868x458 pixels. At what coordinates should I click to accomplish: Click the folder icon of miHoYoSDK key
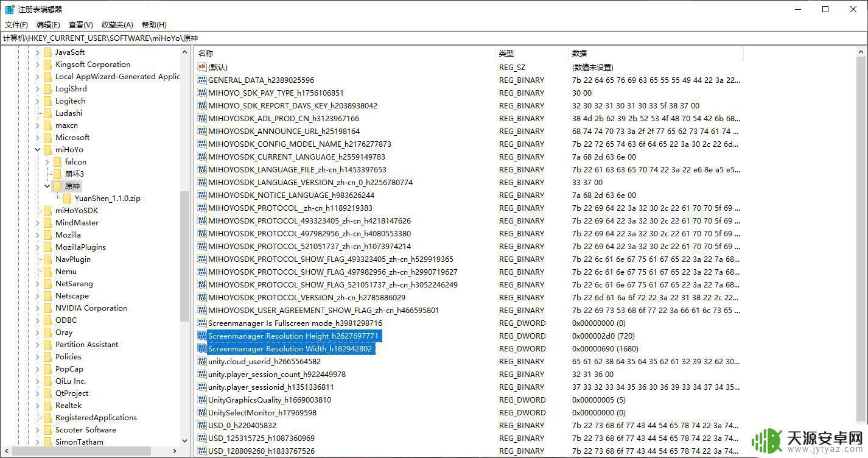47,210
